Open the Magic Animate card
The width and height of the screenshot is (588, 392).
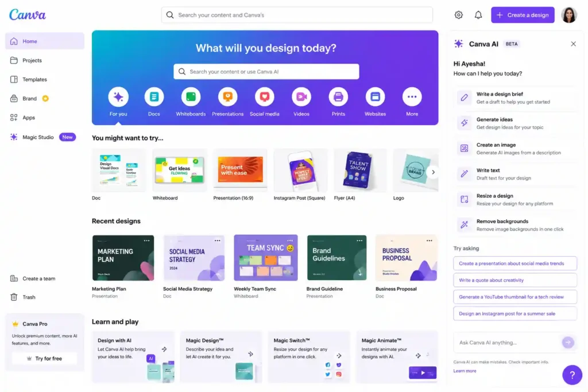pyautogui.click(x=397, y=357)
